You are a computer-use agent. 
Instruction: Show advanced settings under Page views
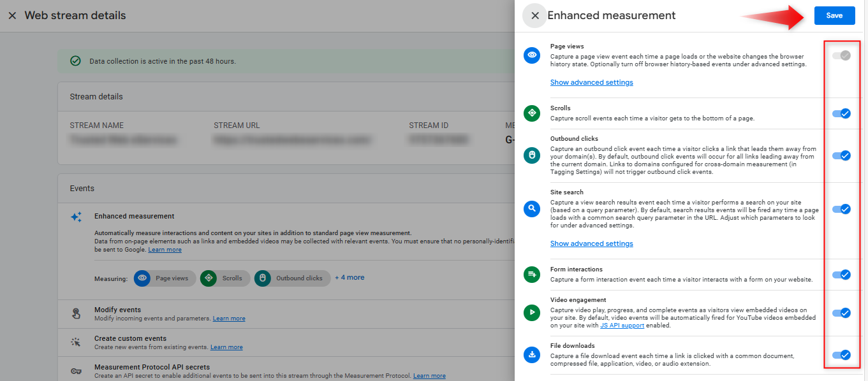(592, 82)
